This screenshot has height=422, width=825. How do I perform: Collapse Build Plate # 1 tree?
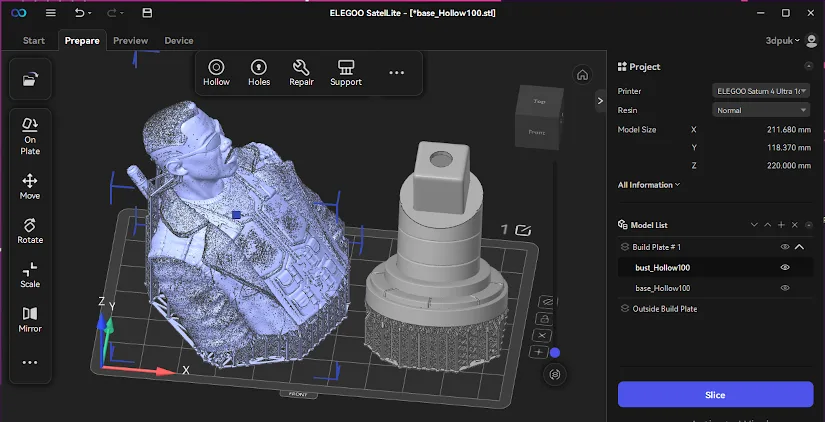coord(800,247)
